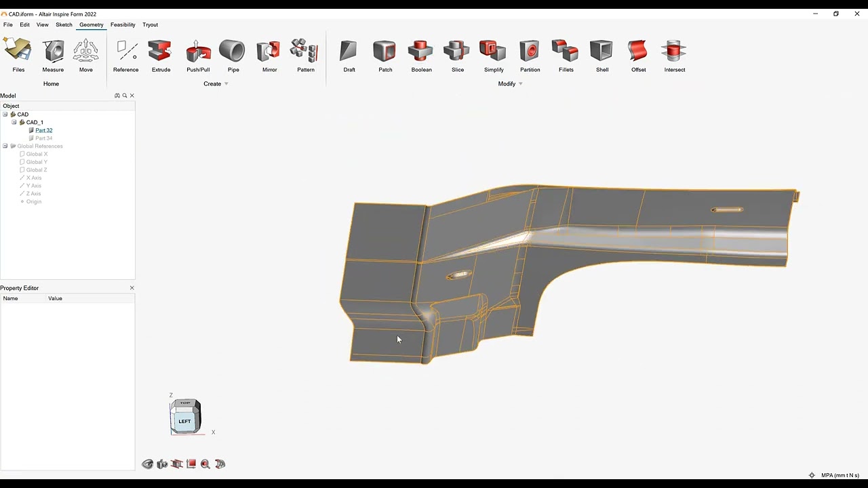Click the binoculars find icon in Model browser

[x=117, y=96]
